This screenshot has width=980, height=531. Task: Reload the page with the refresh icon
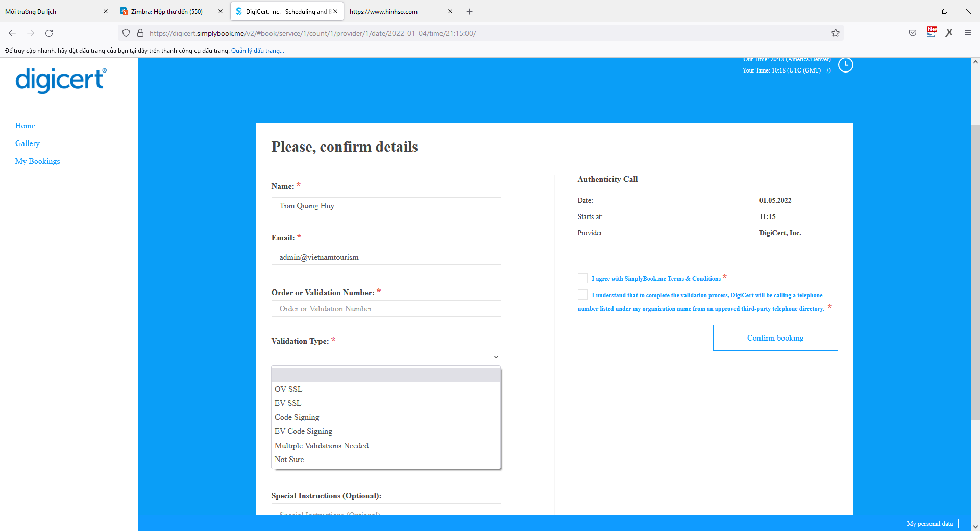pyautogui.click(x=49, y=33)
